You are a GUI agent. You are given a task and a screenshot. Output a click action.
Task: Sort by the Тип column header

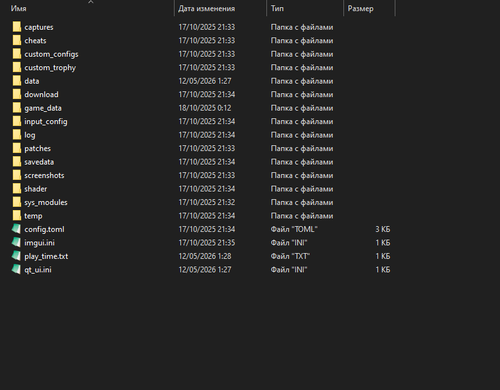point(277,8)
